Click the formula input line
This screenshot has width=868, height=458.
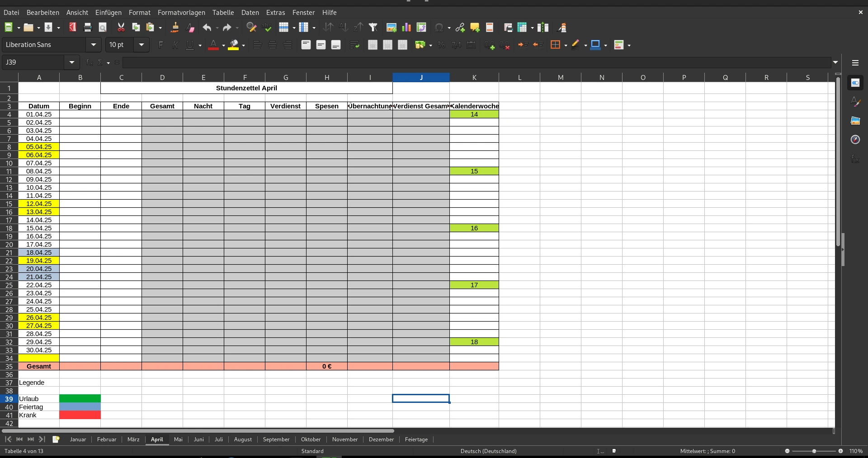[x=475, y=62]
